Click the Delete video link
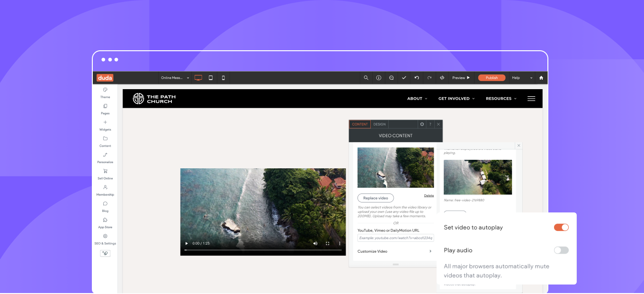 click(x=429, y=195)
